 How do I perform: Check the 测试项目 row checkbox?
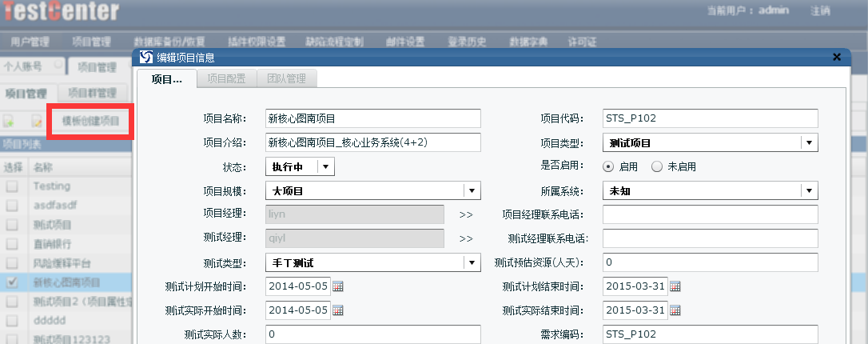point(12,225)
